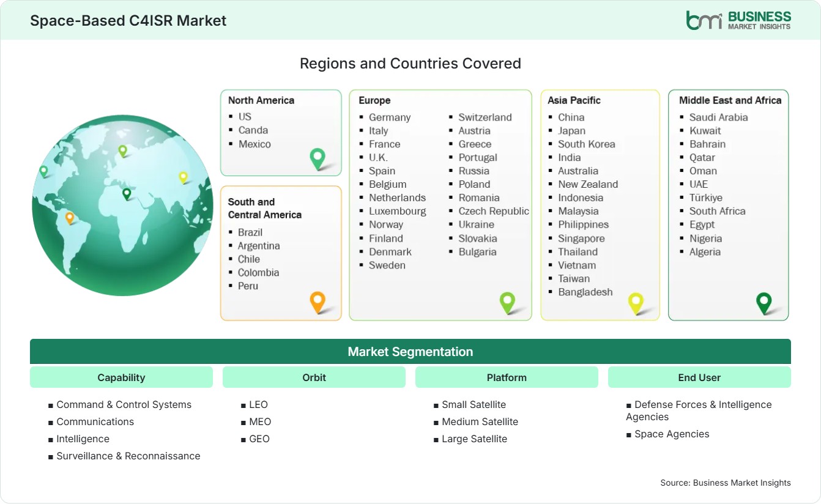The image size is (821, 504).
Task: Click 'Argentina' in the country list
Action: click(259, 246)
